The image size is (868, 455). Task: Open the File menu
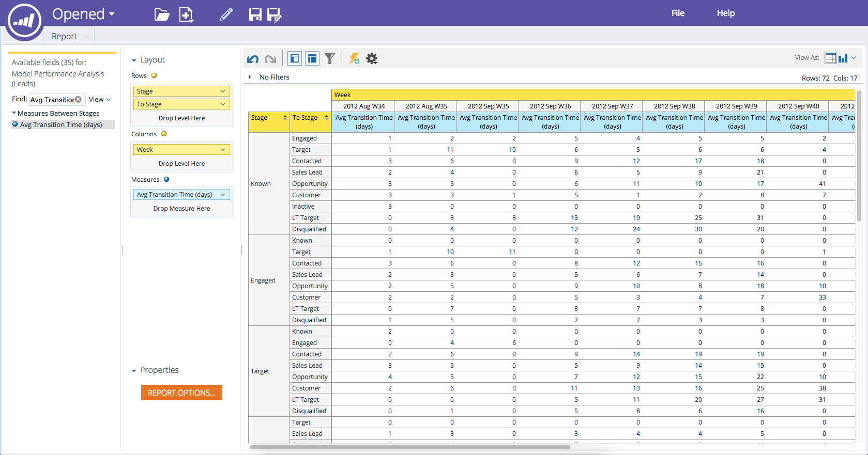pos(678,13)
